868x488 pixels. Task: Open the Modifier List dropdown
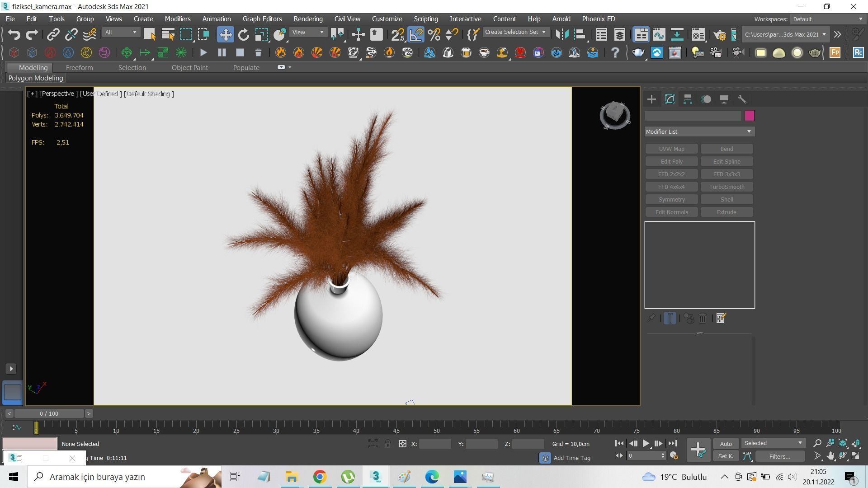click(x=699, y=131)
